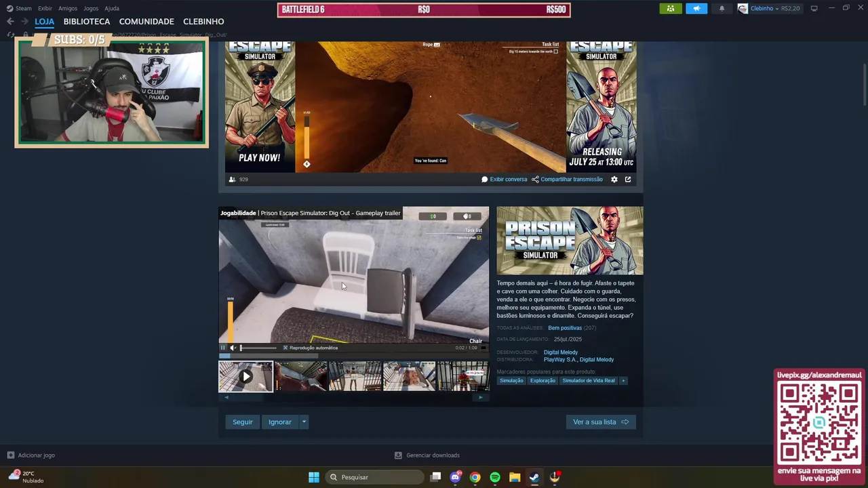Click the Ignorar button
The height and width of the screenshot is (488, 868).
click(x=280, y=422)
